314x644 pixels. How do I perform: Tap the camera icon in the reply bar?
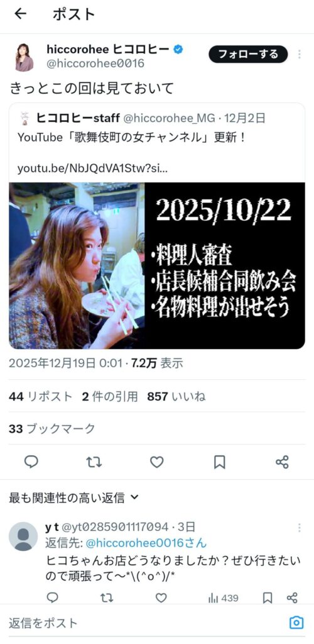pos(296,623)
